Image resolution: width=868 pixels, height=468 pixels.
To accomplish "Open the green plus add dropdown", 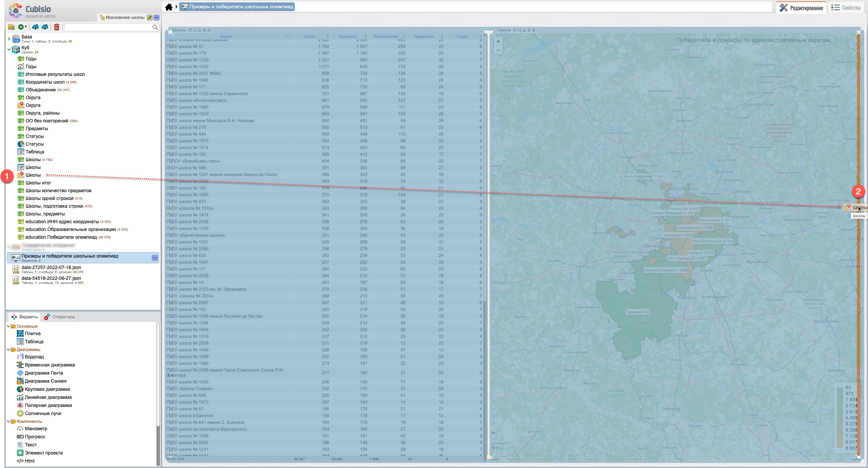I will click(x=22, y=27).
